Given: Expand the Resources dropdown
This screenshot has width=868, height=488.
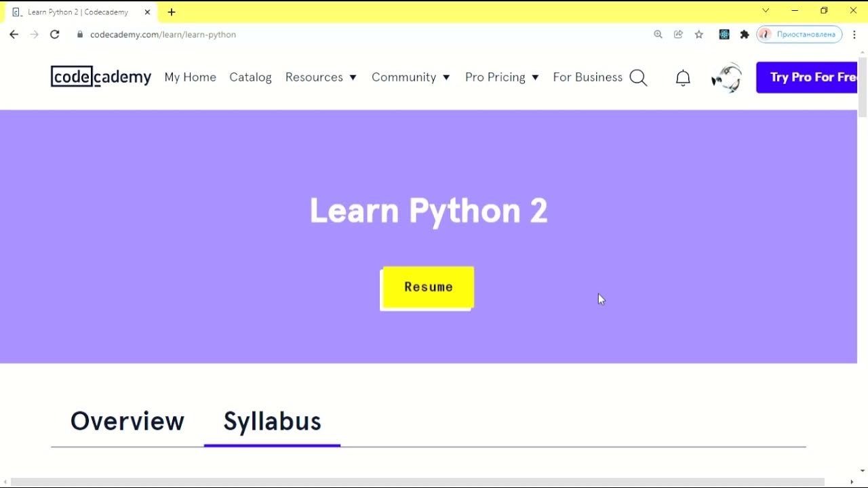Looking at the screenshot, I should tap(321, 77).
